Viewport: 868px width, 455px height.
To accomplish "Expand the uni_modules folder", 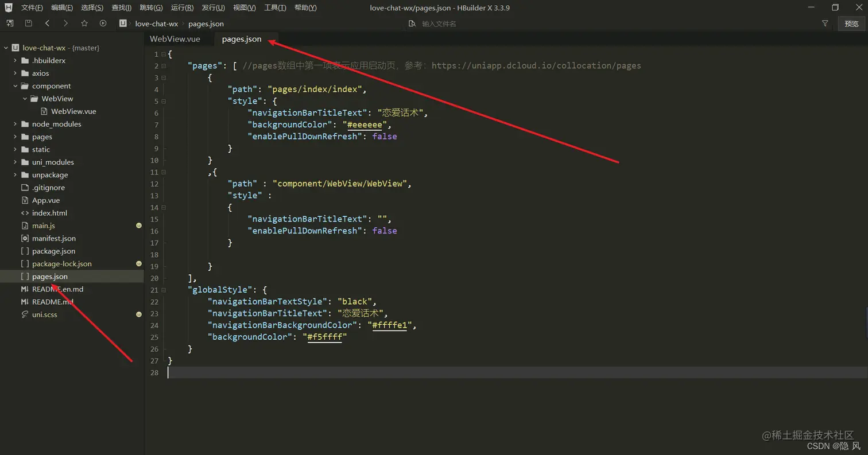I will pos(15,162).
